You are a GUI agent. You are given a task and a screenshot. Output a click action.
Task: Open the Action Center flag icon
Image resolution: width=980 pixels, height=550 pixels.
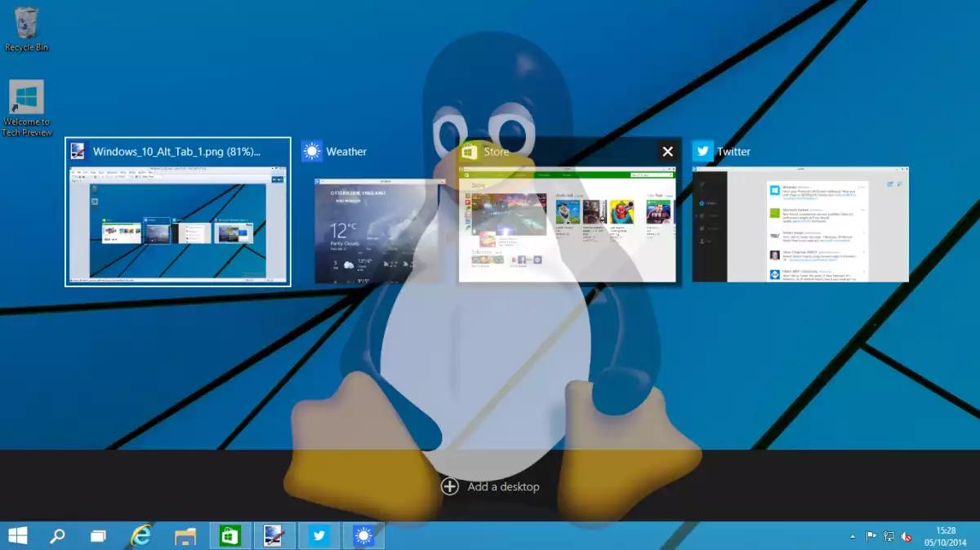[x=871, y=536]
